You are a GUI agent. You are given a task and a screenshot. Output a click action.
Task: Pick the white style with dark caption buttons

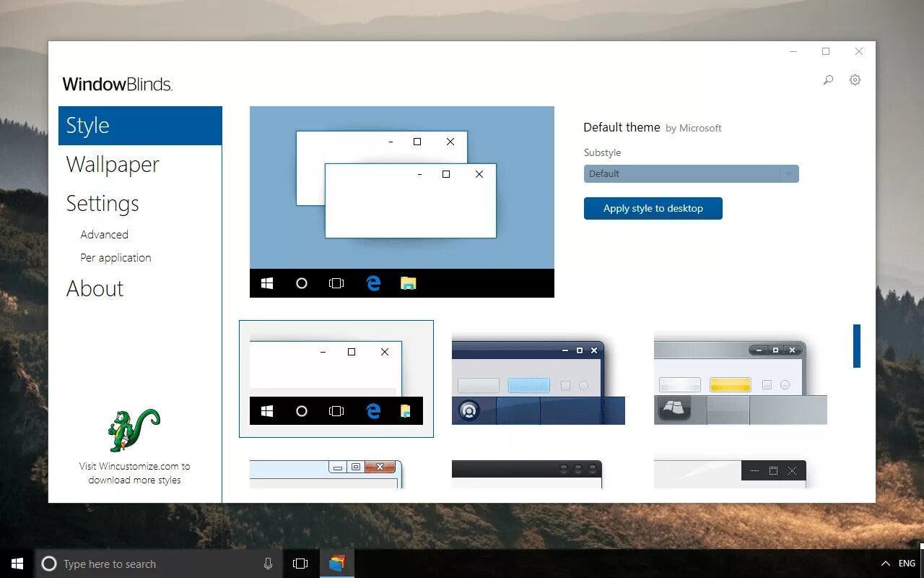click(730, 474)
